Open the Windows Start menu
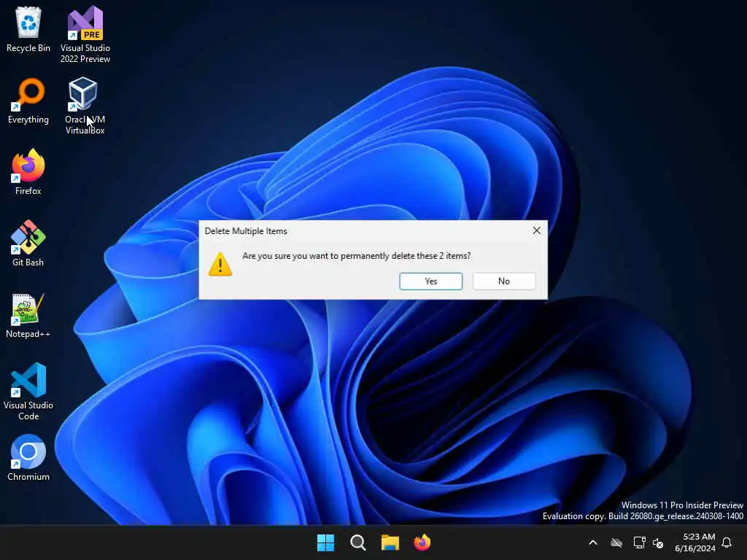The width and height of the screenshot is (747, 560). point(326,542)
